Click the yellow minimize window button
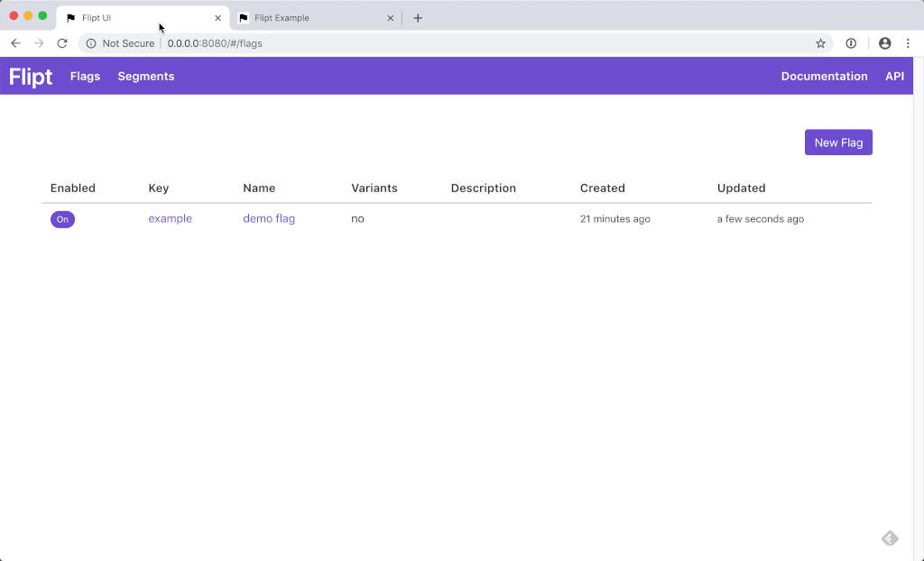 pyautogui.click(x=28, y=16)
